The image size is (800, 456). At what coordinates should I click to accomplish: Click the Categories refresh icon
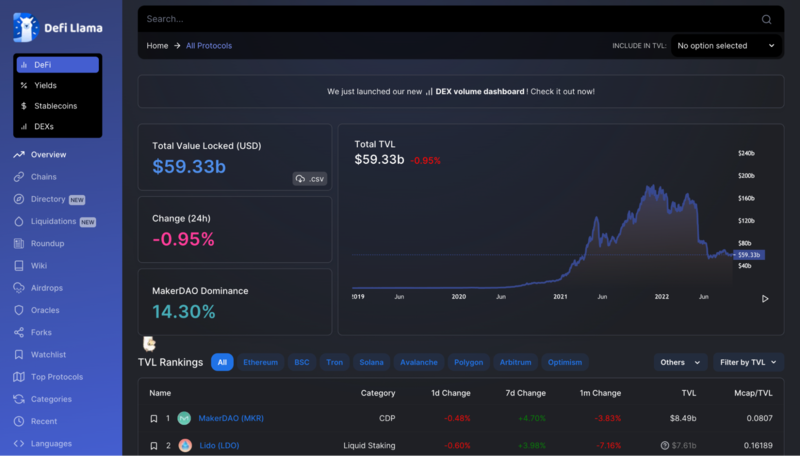[x=19, y=399]
